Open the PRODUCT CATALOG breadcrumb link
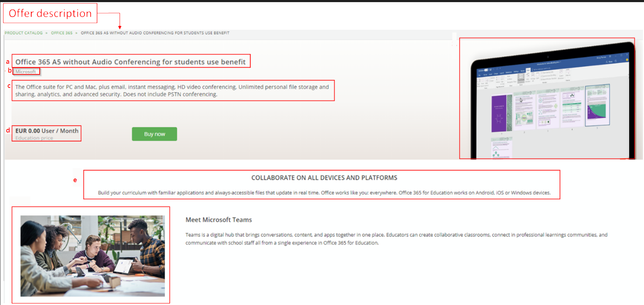The height and width of the screenshot is (305, 644). pos(23,33)
